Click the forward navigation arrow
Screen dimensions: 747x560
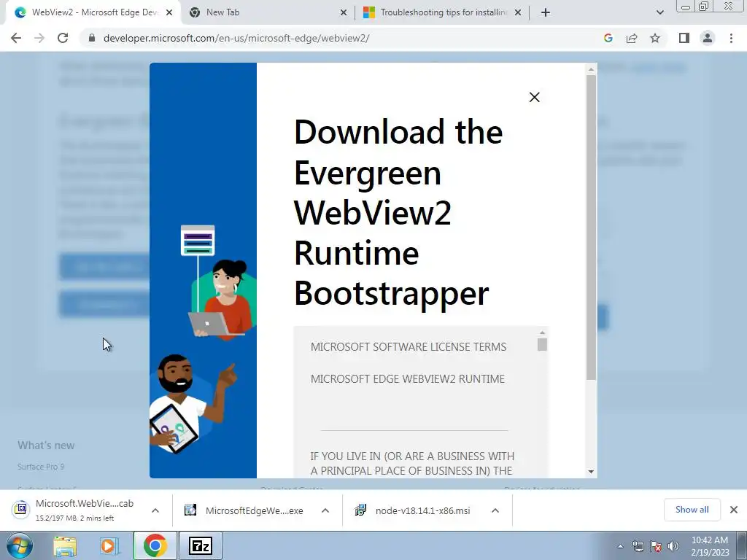click(39, 38)
